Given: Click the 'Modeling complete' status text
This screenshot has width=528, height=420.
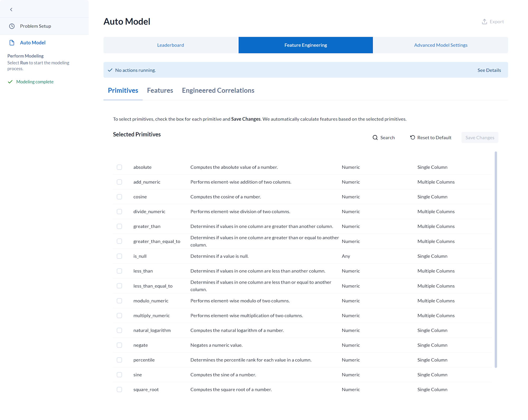Looking at the screenshot, I should point(35,82).
